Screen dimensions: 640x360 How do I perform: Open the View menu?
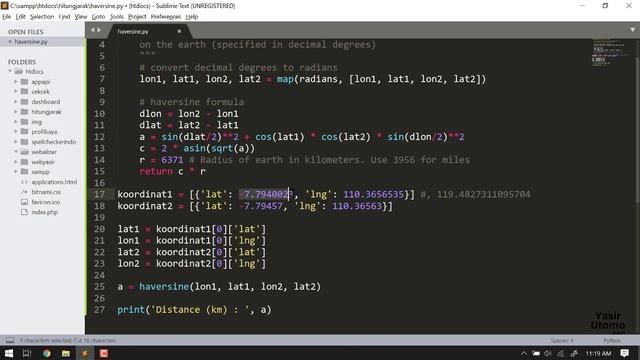[81, 17]
